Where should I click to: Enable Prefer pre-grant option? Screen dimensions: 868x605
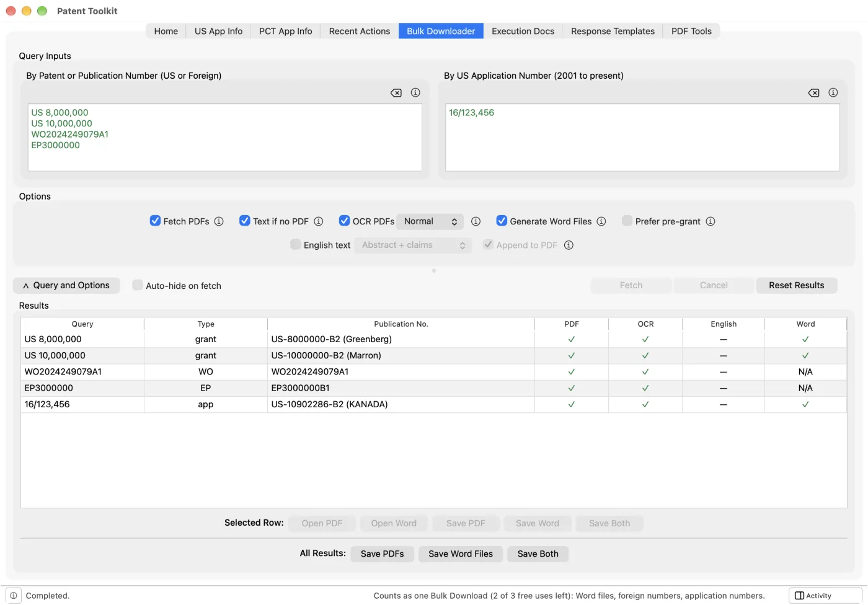(627, 221)
